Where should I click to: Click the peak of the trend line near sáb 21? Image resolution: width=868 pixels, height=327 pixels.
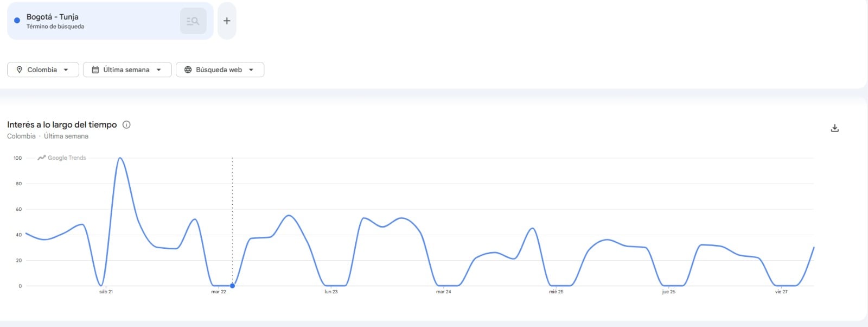120,159
